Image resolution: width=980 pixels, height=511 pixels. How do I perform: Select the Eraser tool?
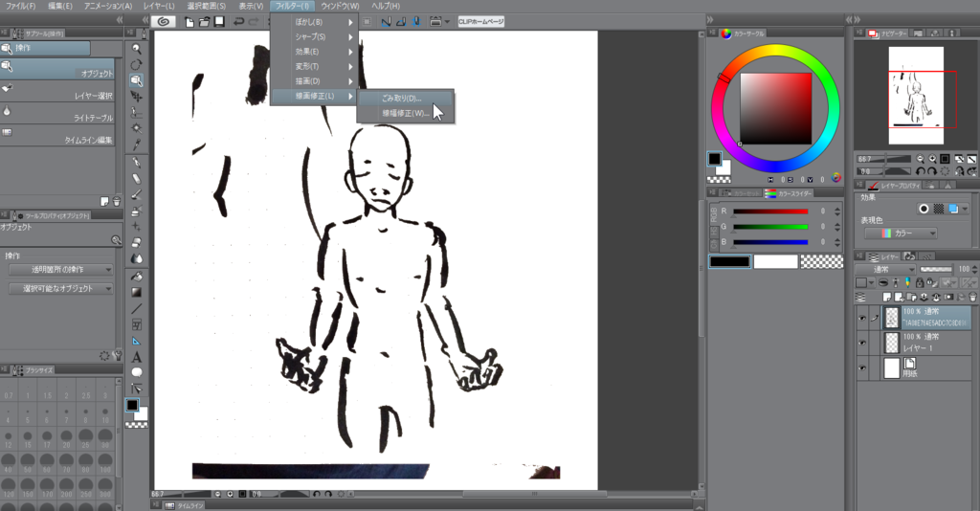(136, 242)
